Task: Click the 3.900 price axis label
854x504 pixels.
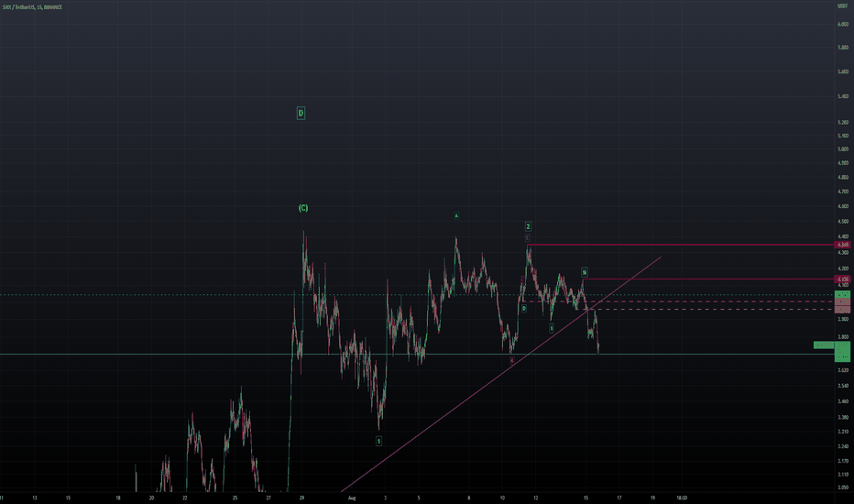Action: point(843,319)
